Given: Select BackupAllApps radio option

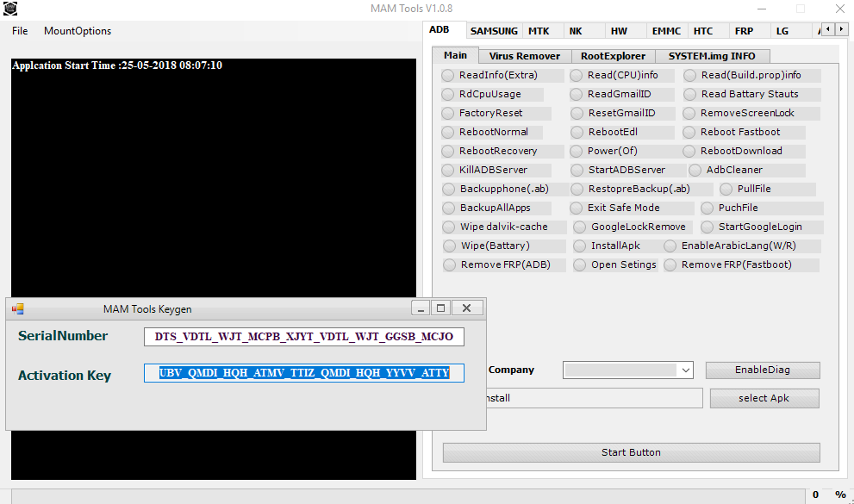Looking at the screenshot, I should point(449,208).
